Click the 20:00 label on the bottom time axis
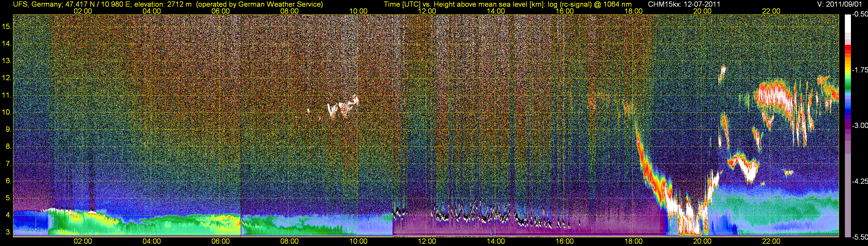Image resolution: width=868 pixels, height=246 pixels. pyautogui.click(x=702, y=241)
